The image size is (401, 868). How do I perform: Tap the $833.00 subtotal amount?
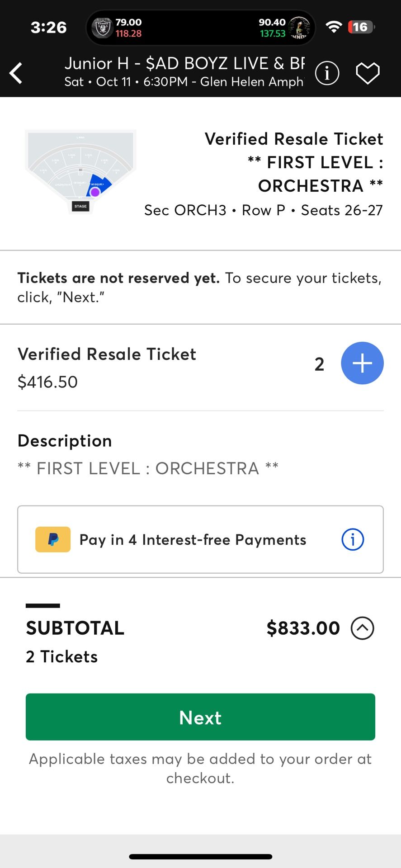303,628
